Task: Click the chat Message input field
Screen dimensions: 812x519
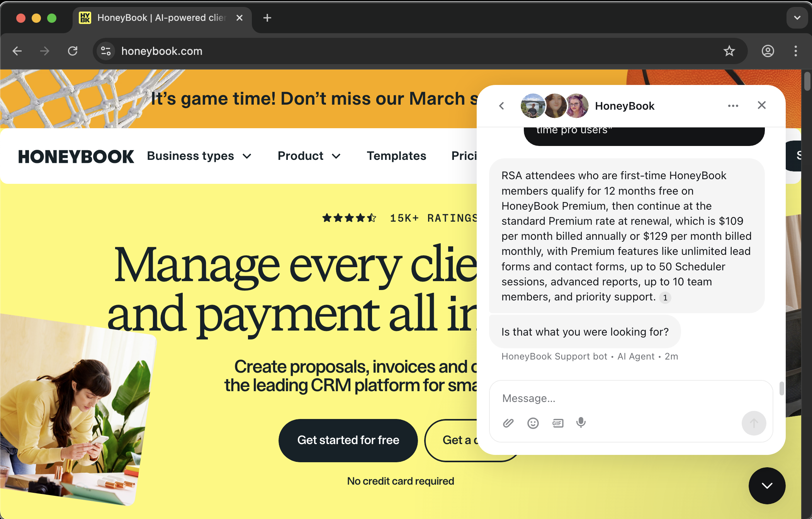Action: (618, 399)
